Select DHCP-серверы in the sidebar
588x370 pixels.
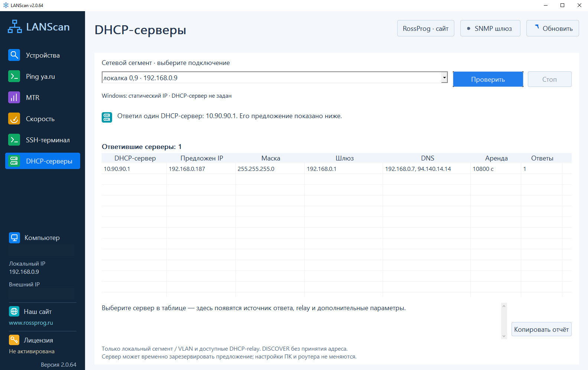pyautogui.click(x=43, y=161)
